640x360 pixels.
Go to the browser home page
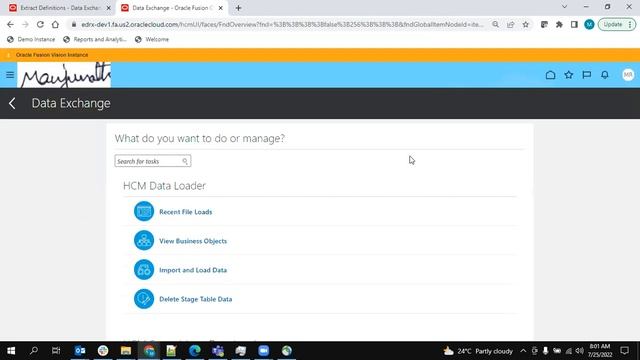55,24
